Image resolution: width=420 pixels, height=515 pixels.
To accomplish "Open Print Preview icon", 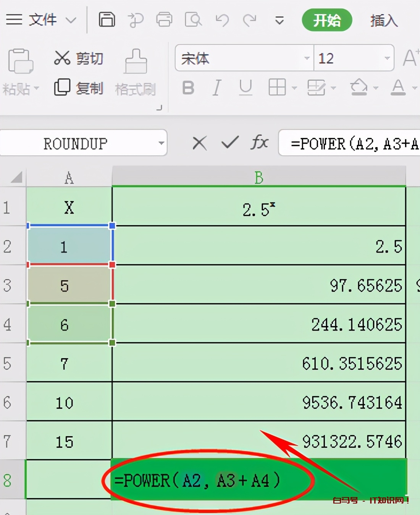I will coord(193,19).
